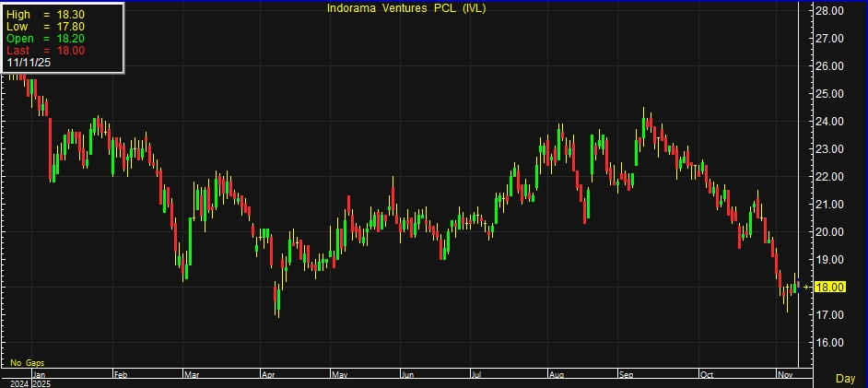Image resolution: width=868 pixels, height=388 pixels.
Task: Select the Jul marker on the time axis
Action: (x=476, y=375)
